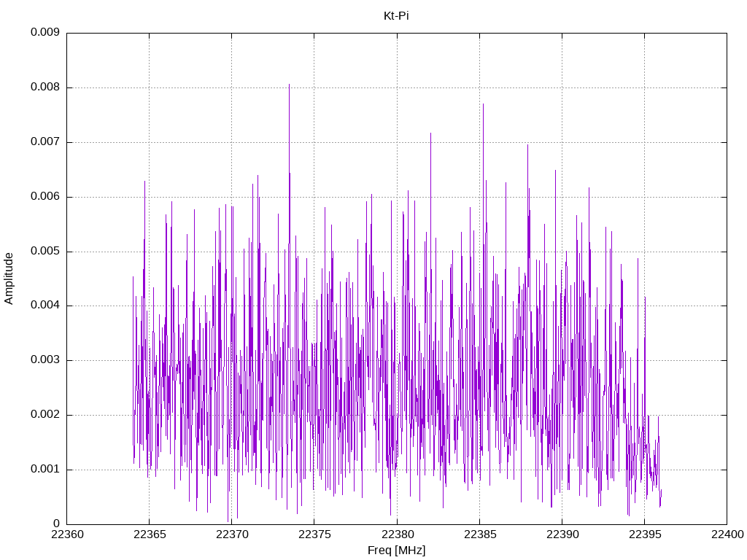Click the "Freq [MHz]" x-axis label
This screenshot has height=560, width=747.
(x=396, y=551)
